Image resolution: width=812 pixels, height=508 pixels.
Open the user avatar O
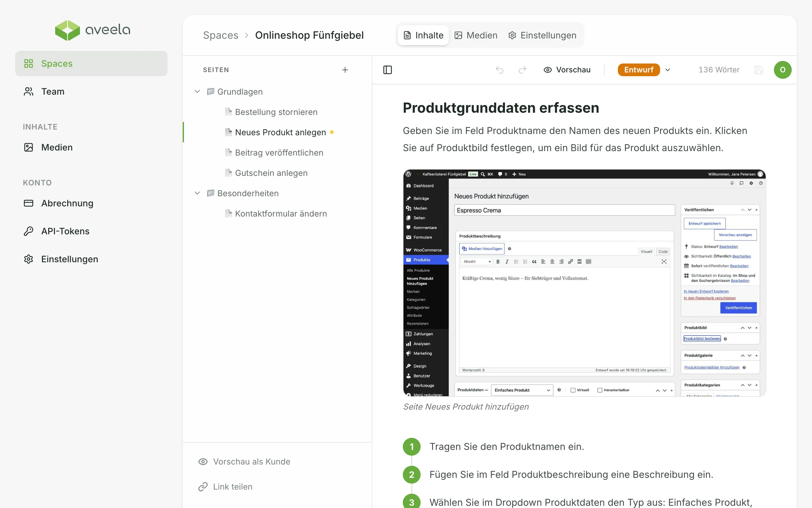click(x=783, y=70)
